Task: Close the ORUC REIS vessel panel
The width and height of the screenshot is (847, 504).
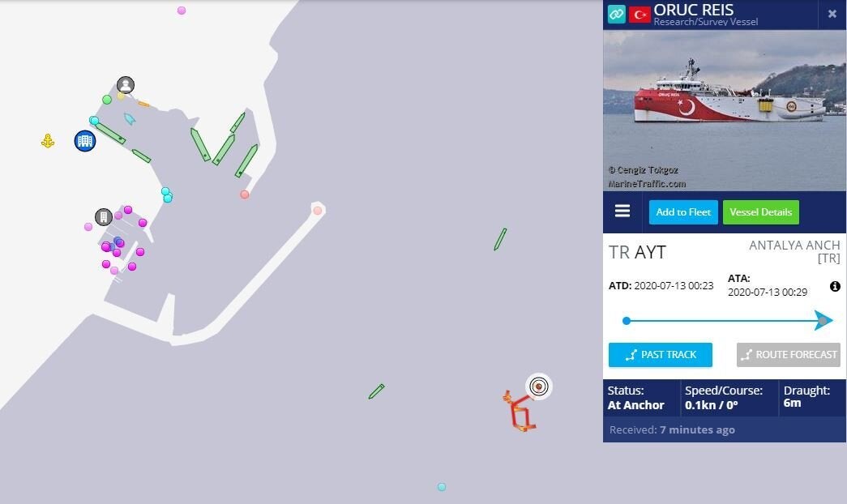Action: pyautogui.click(x=832, y=14)
